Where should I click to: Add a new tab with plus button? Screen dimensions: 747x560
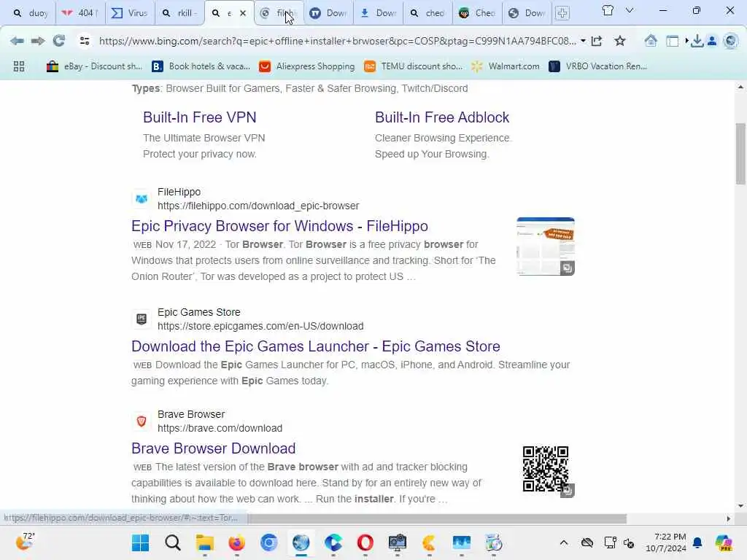[x=562, y=13]
